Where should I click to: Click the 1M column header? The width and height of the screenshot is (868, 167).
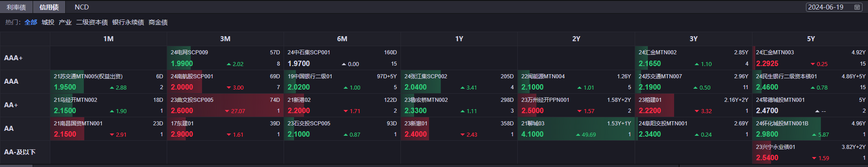(x=108, y=39)
